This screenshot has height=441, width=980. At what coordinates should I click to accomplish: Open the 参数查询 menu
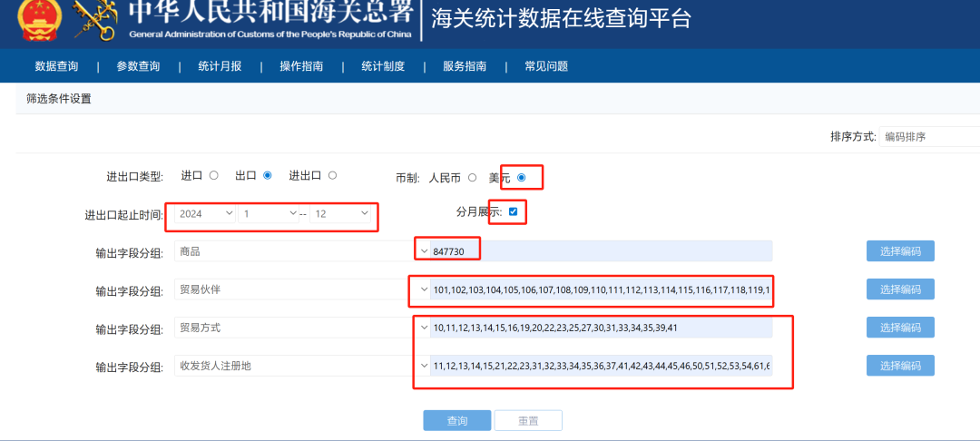coord(138,66)
